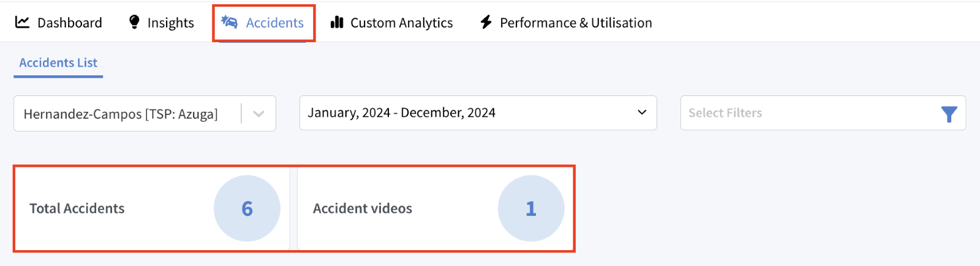Open the Select Filters dropdown field
Screen dimensions: 980x266
(x=823, y=113)
